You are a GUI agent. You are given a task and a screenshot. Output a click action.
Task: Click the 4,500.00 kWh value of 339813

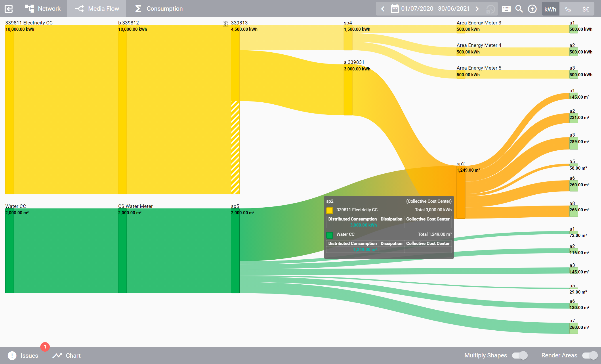click(244, 29)
